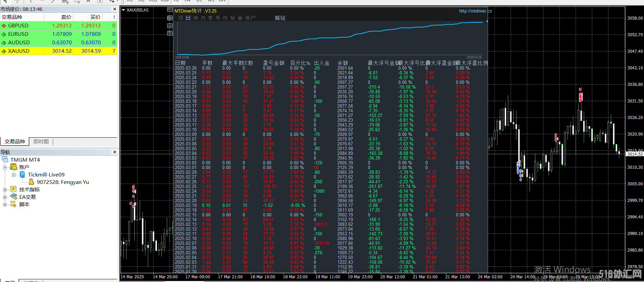The height and width of the screenshot is (282, 644).
Task: Click the 账户 accounts group icon
Action: (x=14, y=167)
